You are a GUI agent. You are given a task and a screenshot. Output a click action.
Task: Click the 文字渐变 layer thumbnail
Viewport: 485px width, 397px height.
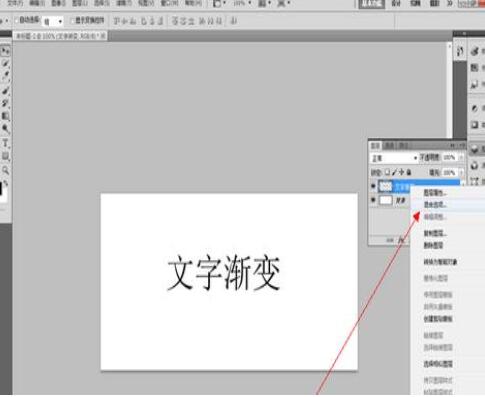point(386,186)
